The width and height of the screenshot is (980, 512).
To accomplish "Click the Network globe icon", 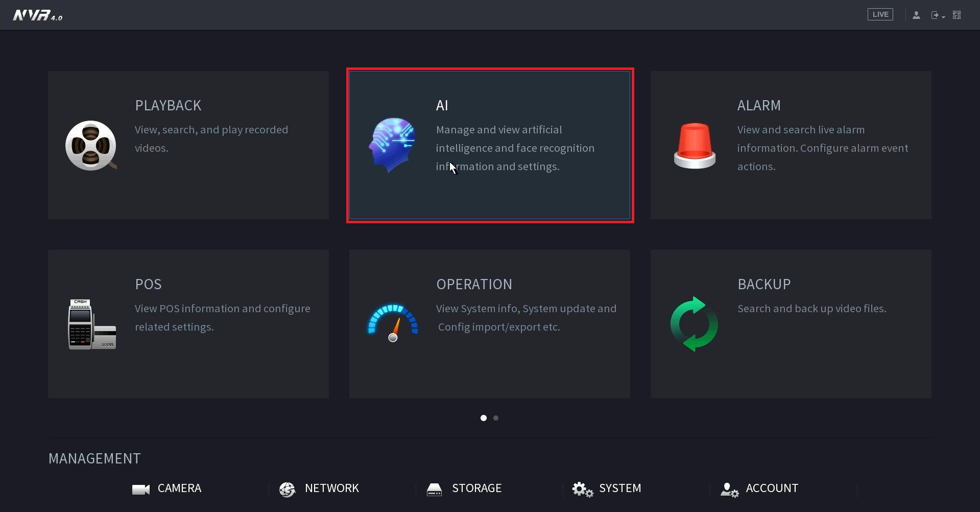I will pos(288,490).
